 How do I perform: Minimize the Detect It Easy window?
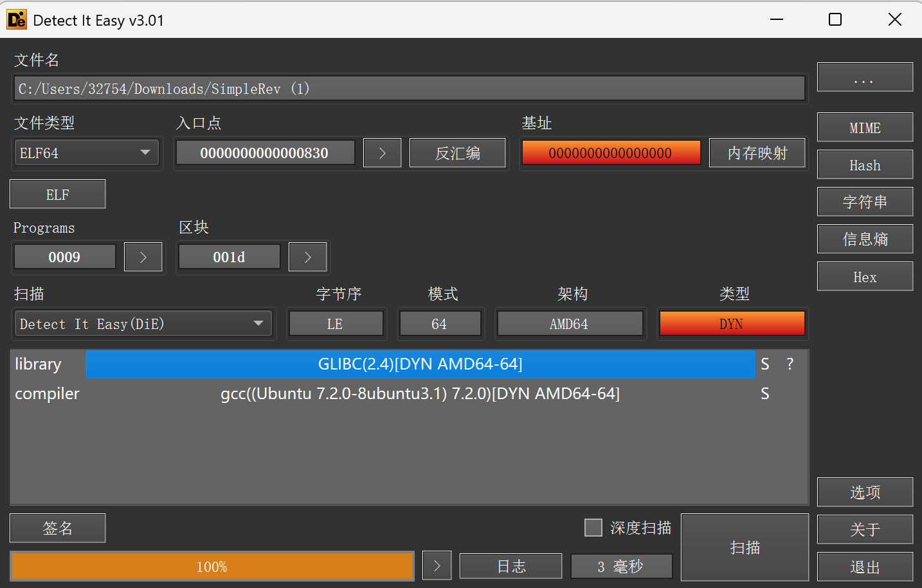(777, 19)
